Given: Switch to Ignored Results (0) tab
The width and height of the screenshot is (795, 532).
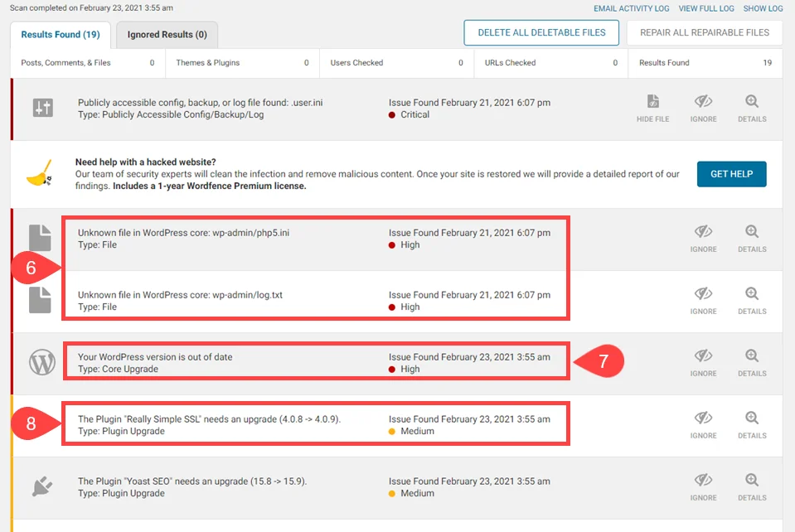Looking at the screenshot, I should click(x=167, y=35).
